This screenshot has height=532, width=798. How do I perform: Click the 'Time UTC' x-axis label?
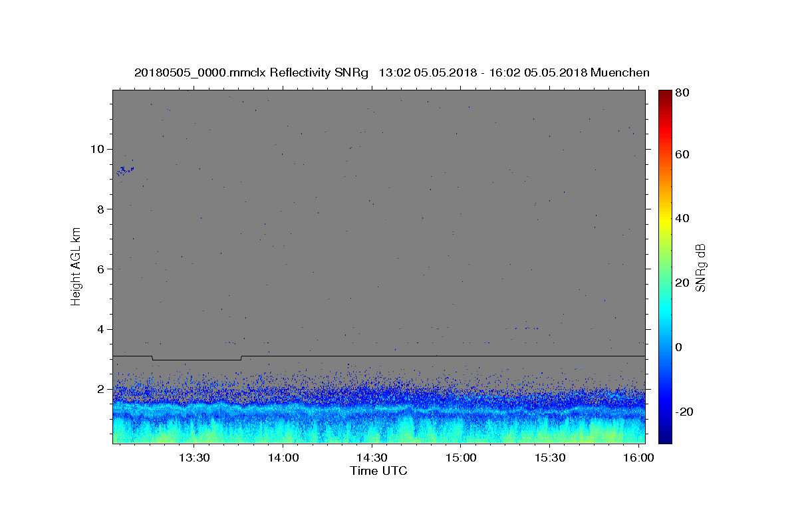point(378,471)
